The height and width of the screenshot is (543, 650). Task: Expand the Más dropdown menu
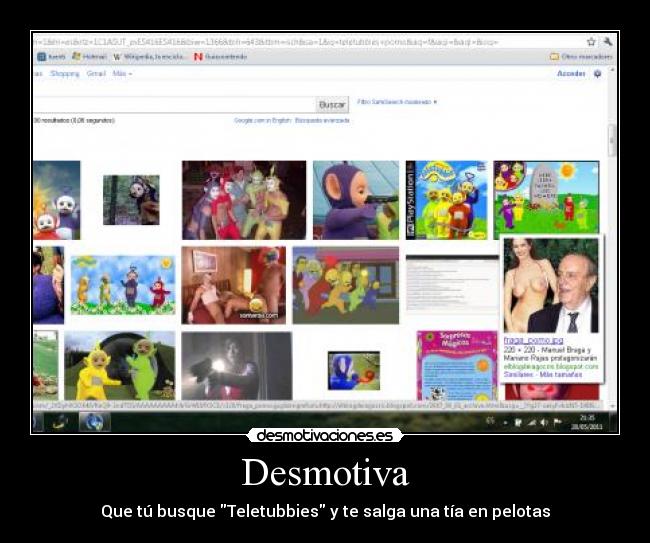point(122,73)
